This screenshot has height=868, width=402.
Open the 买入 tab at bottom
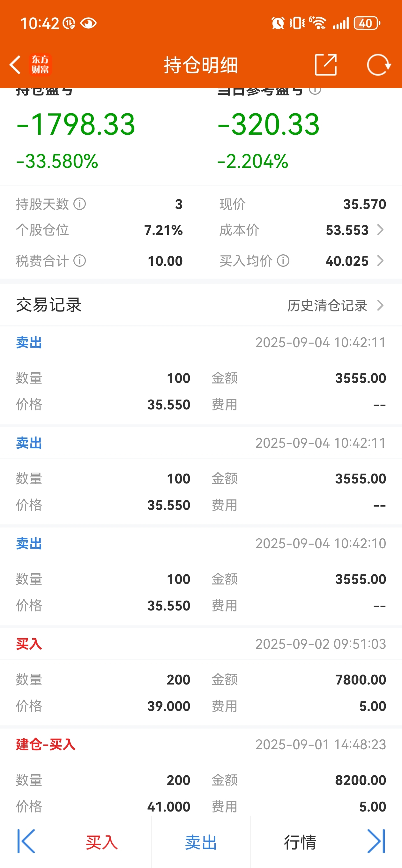102,842
